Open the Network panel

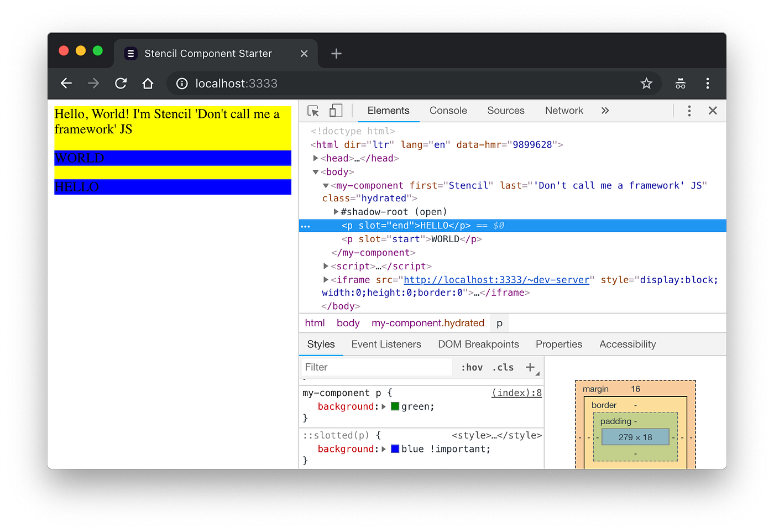(x=564, y=111)
